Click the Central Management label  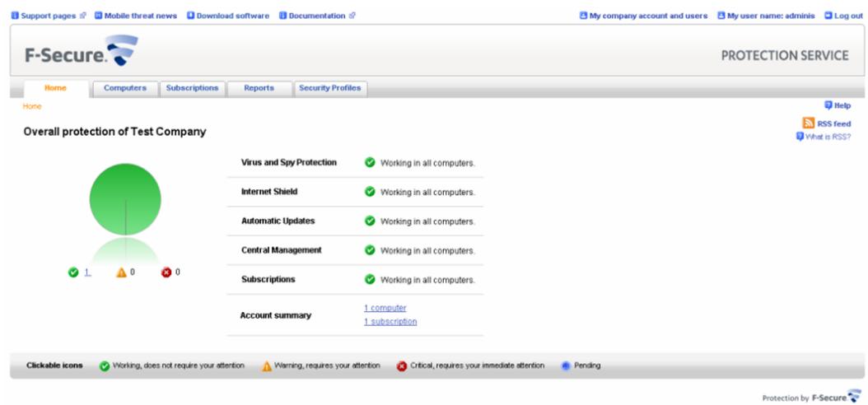tap(281, 250)
